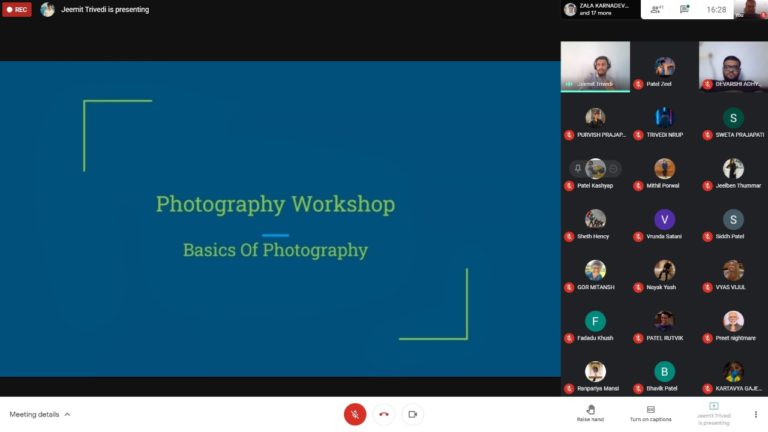768x432 pixels.
Task: Click Ranpariya Mansi avatar
Action: 595,372
